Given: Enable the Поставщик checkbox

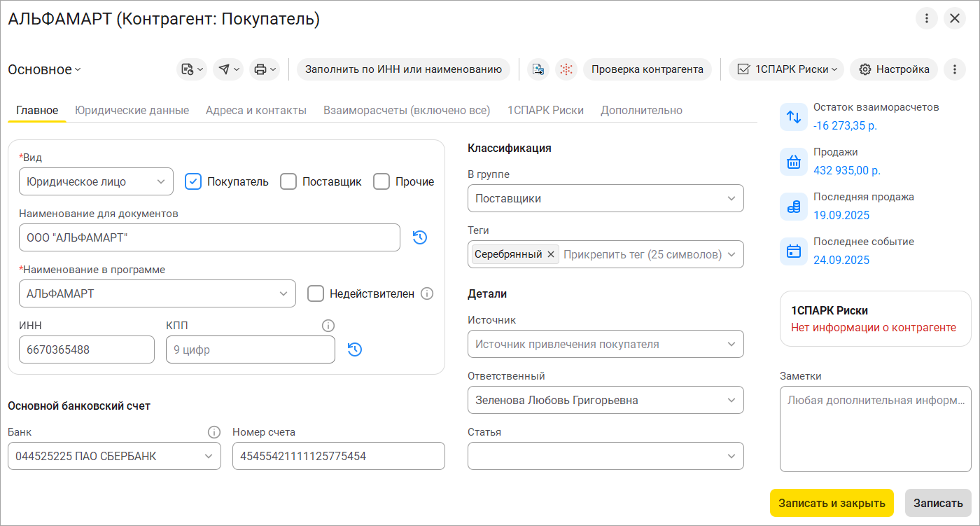Looking at the screenshot, I should 288,181.
